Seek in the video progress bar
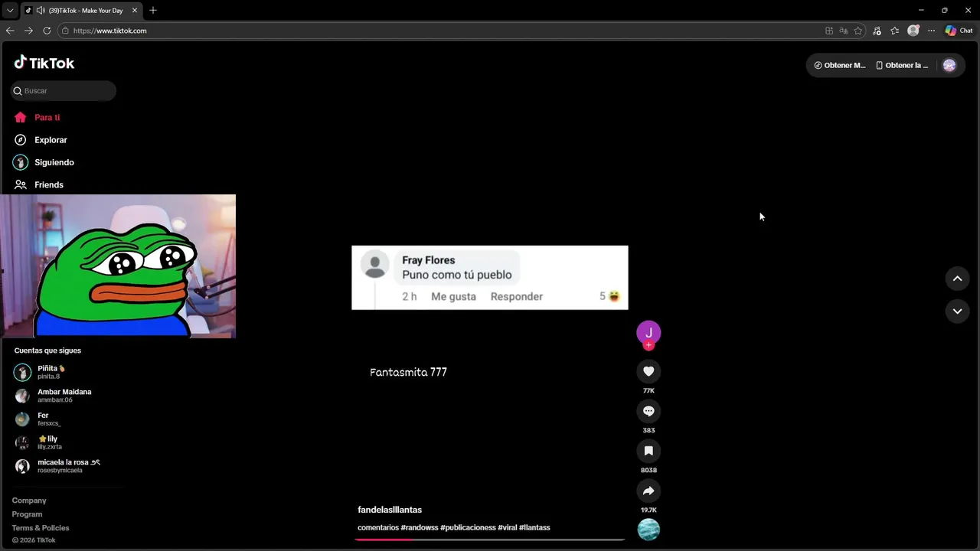 tap(490, 540)
